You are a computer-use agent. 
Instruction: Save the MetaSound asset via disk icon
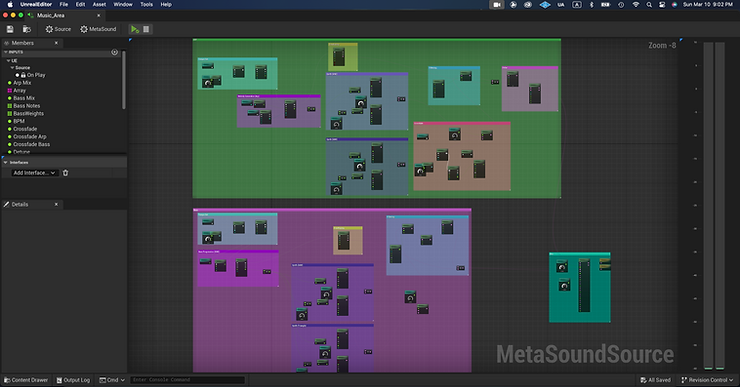pyautogui.click(x=10, y=29)
